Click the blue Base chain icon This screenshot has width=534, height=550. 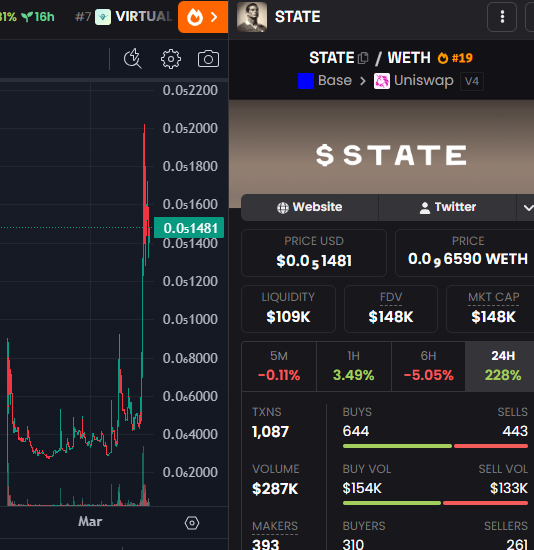pos(306,81)
